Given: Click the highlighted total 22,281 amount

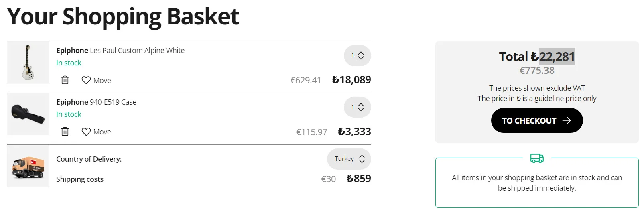Looking at the screenshot, I should (557, 57).
